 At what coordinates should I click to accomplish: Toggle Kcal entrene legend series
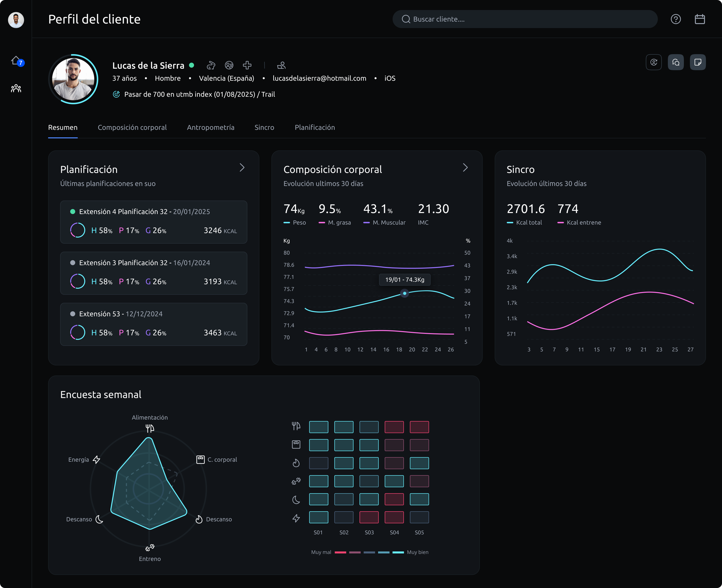pyautogui.click(x=579, y=223)
